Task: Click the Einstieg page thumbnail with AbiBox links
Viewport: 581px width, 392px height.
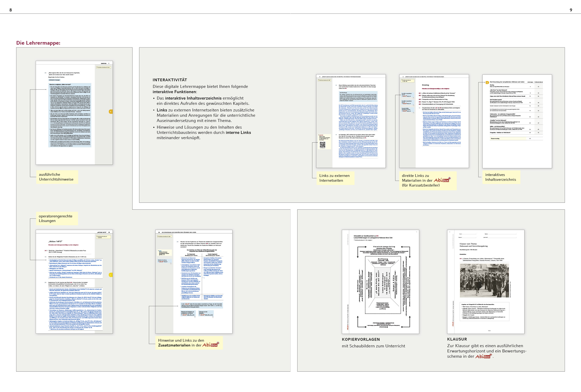Action: coord(434,121)
